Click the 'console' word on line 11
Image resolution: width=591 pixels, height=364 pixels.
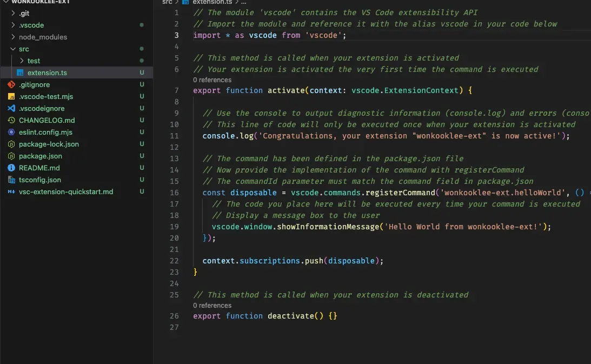[x=218, y=136]
